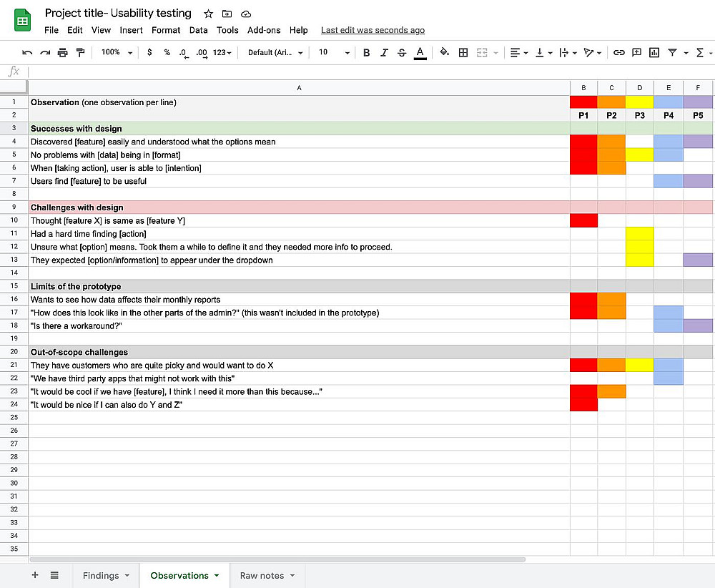Image resolution: width=715 pixels, height=588 pixels.
Task: Click the insert chart icon
Action: pos(654,52)
